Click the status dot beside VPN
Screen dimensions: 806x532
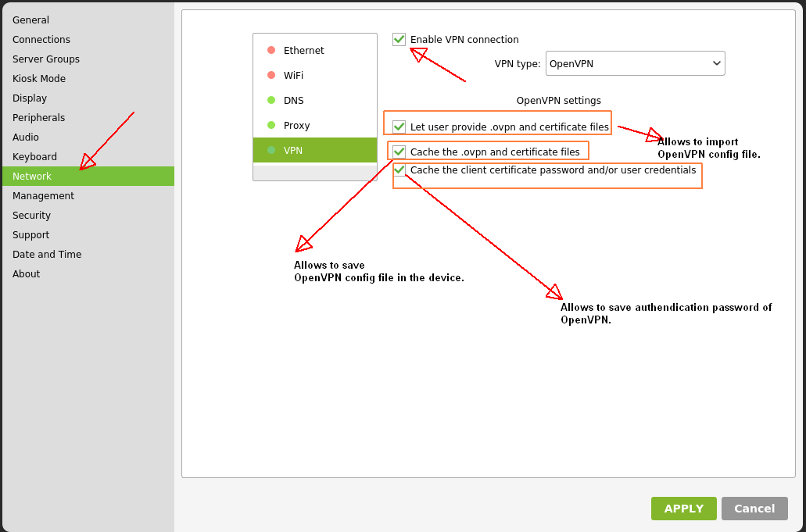[271, 150]
